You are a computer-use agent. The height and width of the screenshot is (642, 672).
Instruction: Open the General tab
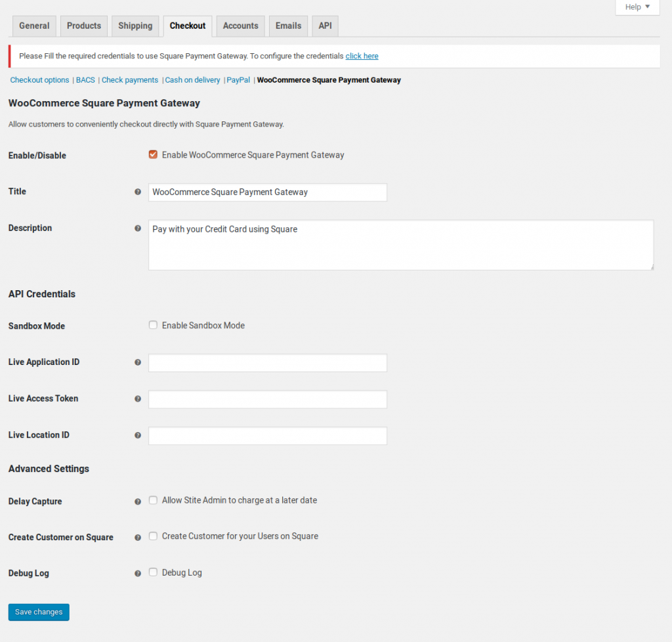34,26
